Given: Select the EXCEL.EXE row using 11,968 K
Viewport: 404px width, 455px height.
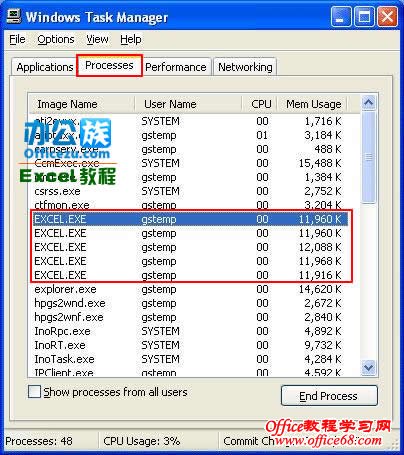Looking at the screenshot, I should [190, 261].
